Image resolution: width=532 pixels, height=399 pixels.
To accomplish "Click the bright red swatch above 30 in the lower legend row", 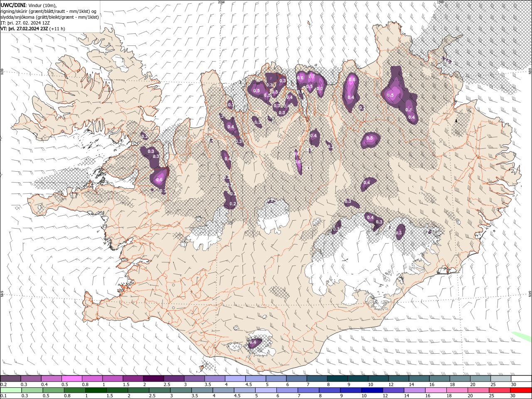I will (521, 390).
